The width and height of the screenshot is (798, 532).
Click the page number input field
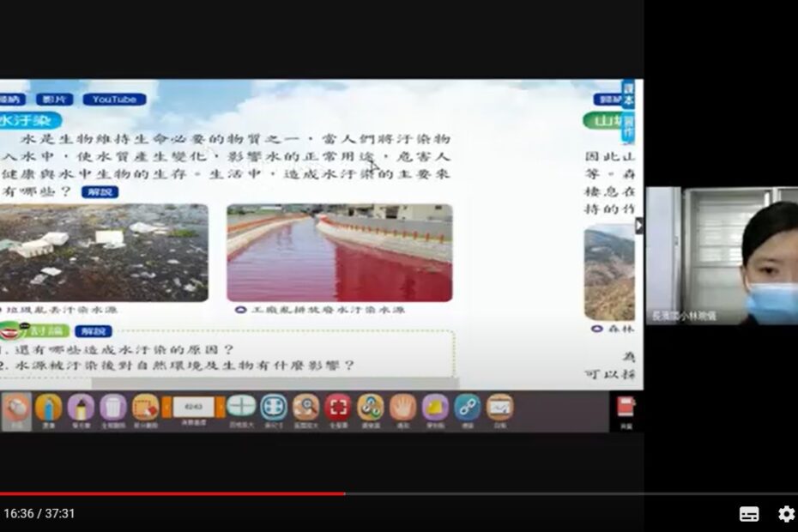(193, 407)
